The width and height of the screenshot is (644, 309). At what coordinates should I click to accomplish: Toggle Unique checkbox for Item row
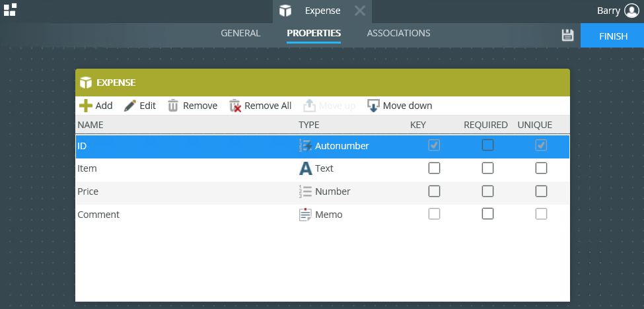point(542,168)
